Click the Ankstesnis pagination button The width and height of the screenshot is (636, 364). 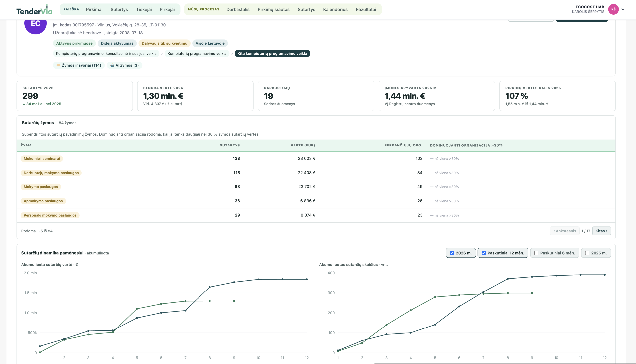pyautogui.click(x=564, y=231)
